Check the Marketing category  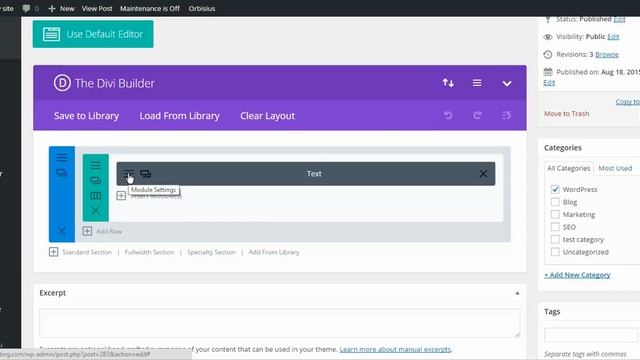555,214
